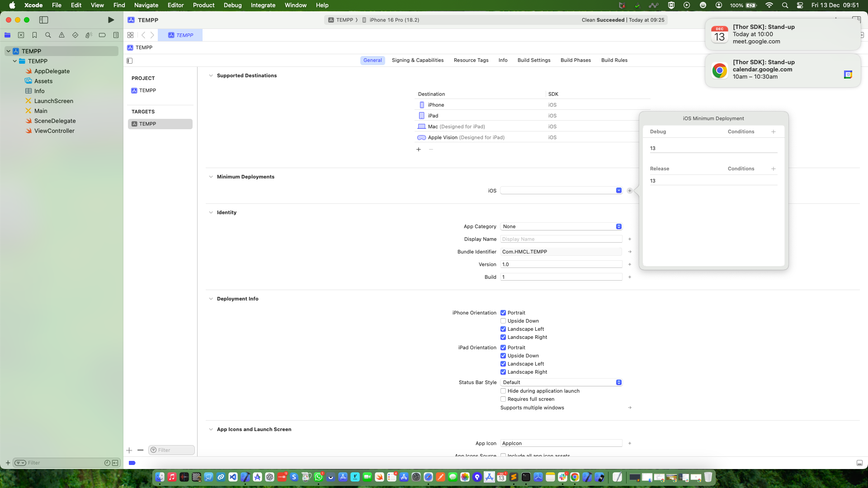Collapse the TEMPP project root in navigator

(8, 51)
